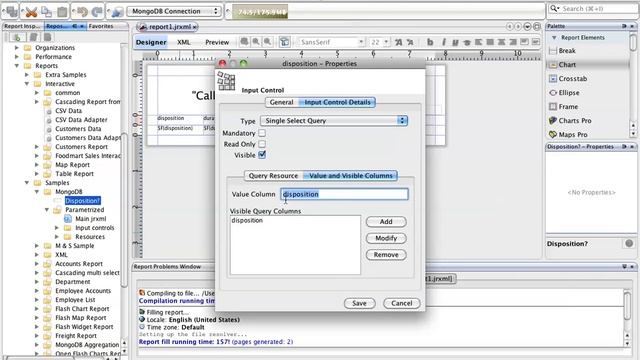Screen dimensions: 640x360
Task: Select the Designer view tab
Action: pos(151,42)
